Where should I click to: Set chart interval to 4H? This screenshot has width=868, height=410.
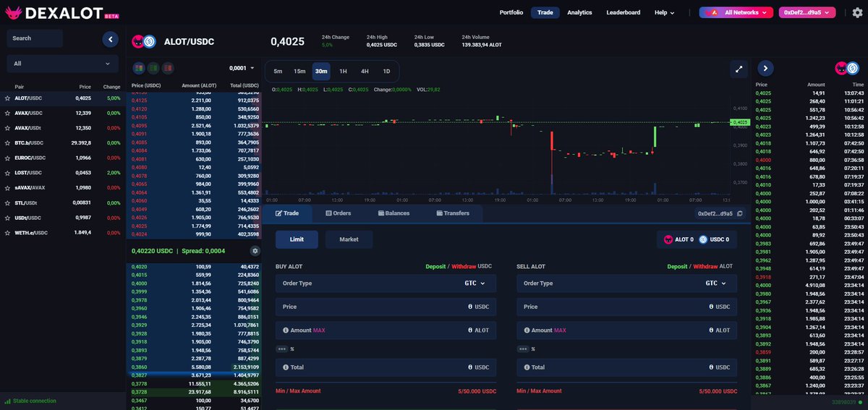coord(365,71)
